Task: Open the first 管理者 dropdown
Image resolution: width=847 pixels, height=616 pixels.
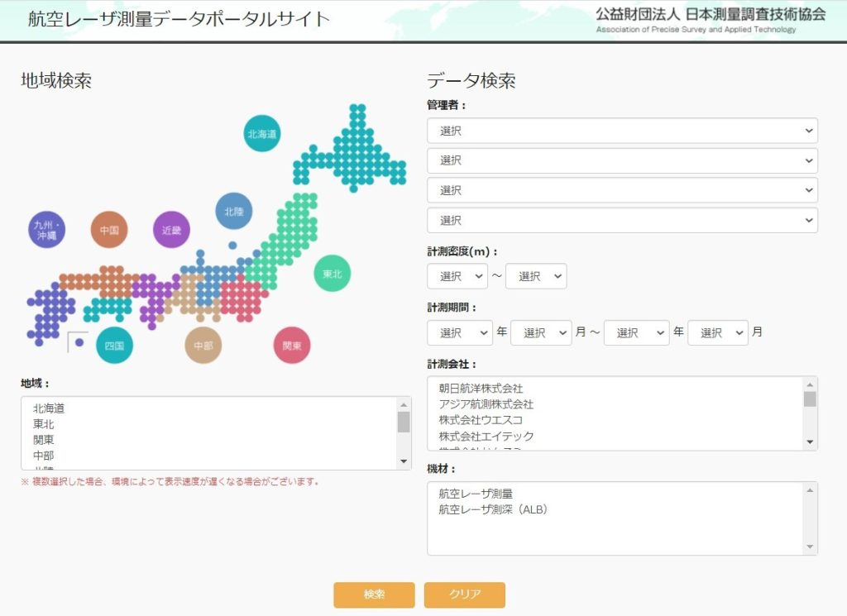Action: [x=622, y=131]
